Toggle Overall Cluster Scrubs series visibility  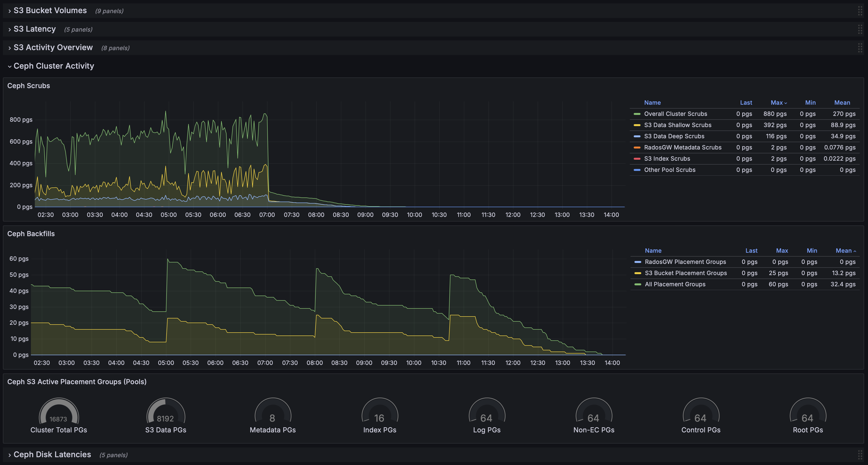point(675,114)
